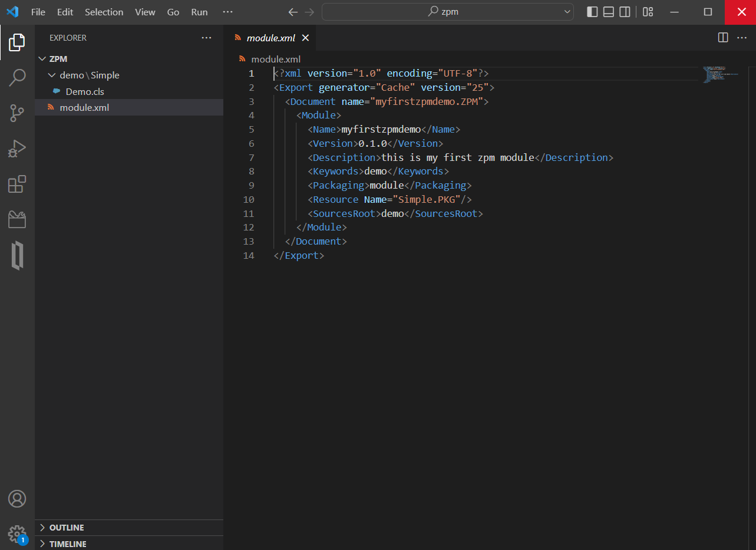756x550 pixels.
Task: Open the Source Control view
Action: coord(17,113)
